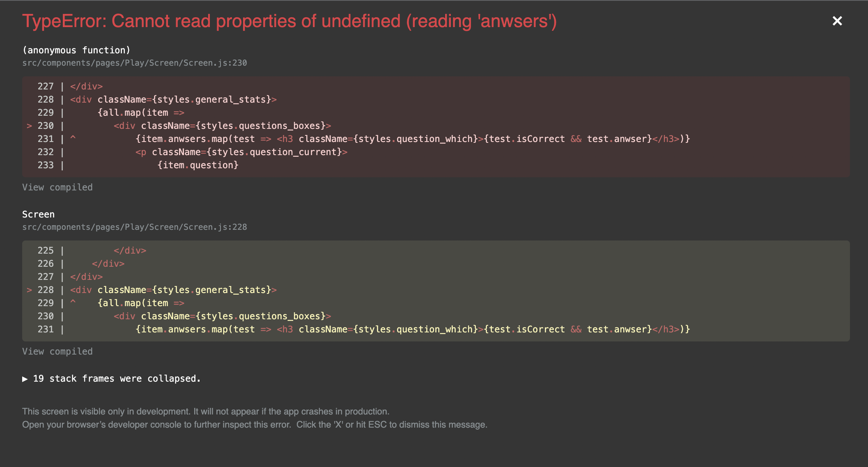The image size is (868, 467).
Task: Select the Screen stack frame title
Action: 38,214
